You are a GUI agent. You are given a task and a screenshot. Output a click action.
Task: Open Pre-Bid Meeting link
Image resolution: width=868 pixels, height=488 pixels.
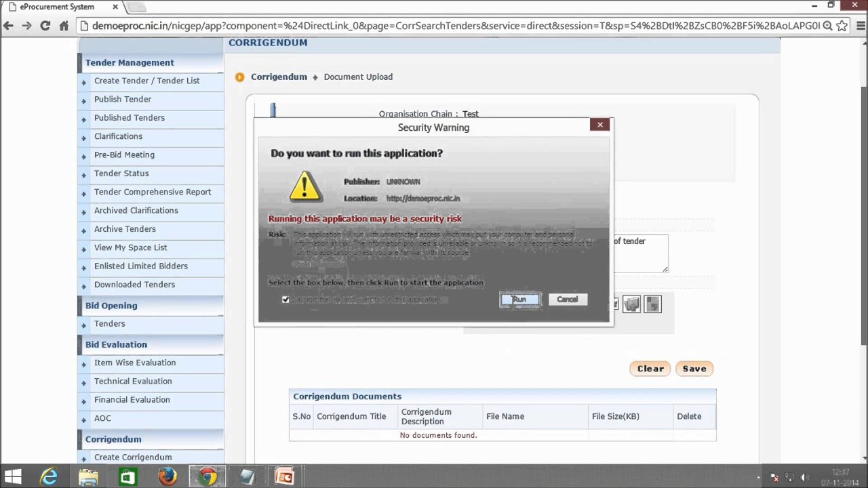click(x=124, y=155)
